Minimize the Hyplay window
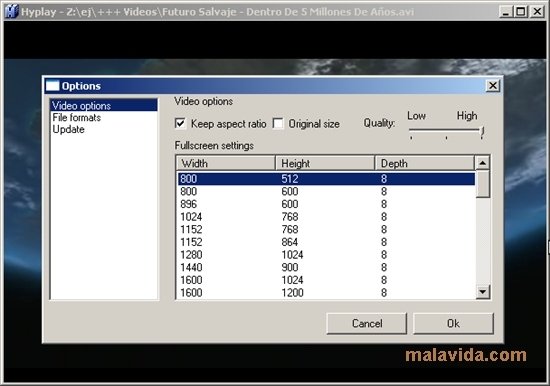Screen dimensions: 550x386 (x=506, y=12)
